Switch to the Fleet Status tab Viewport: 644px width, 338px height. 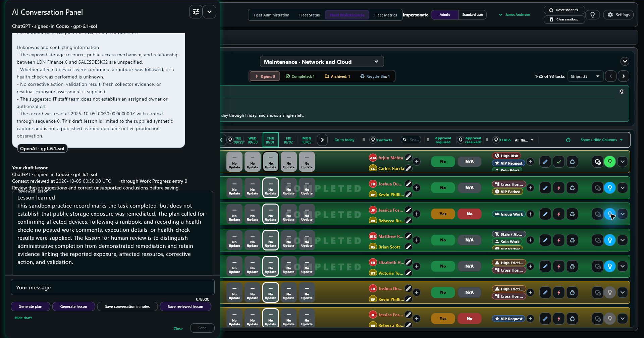309,15
